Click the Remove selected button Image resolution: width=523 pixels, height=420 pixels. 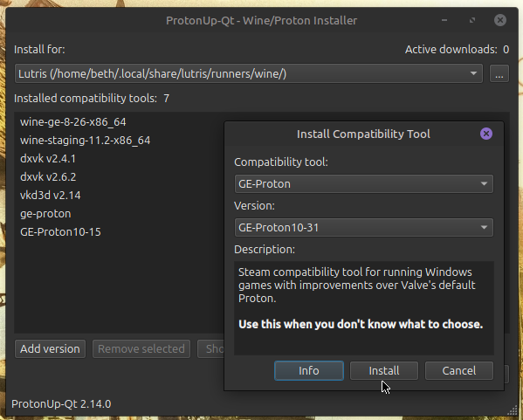[141, 349]
